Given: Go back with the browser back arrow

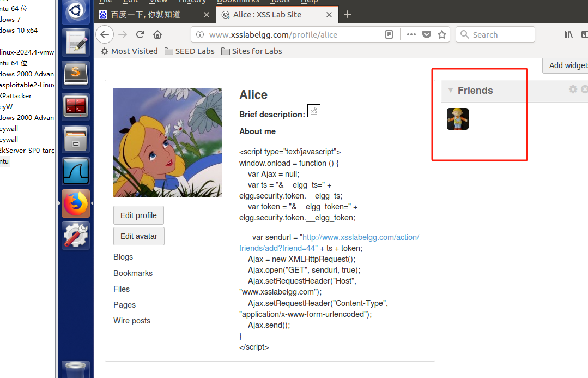Looking at the screenshot, I should 105,34.
